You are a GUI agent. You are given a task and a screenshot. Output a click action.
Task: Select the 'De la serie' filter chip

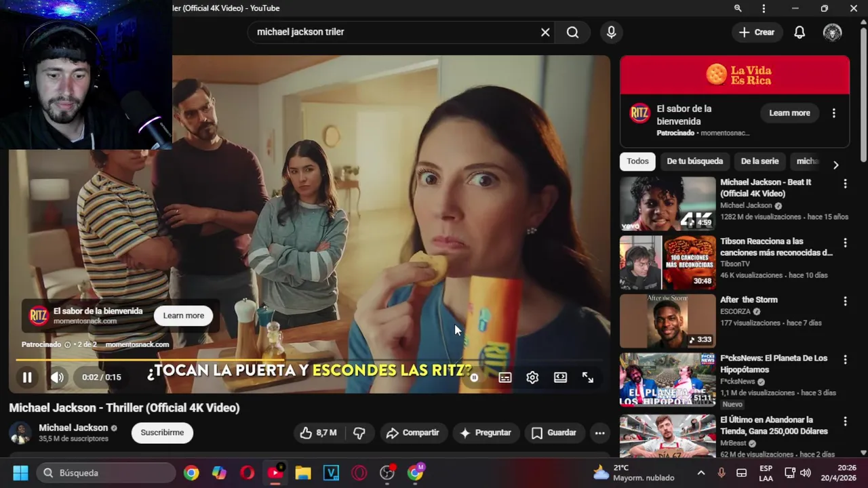coord(759,161)
